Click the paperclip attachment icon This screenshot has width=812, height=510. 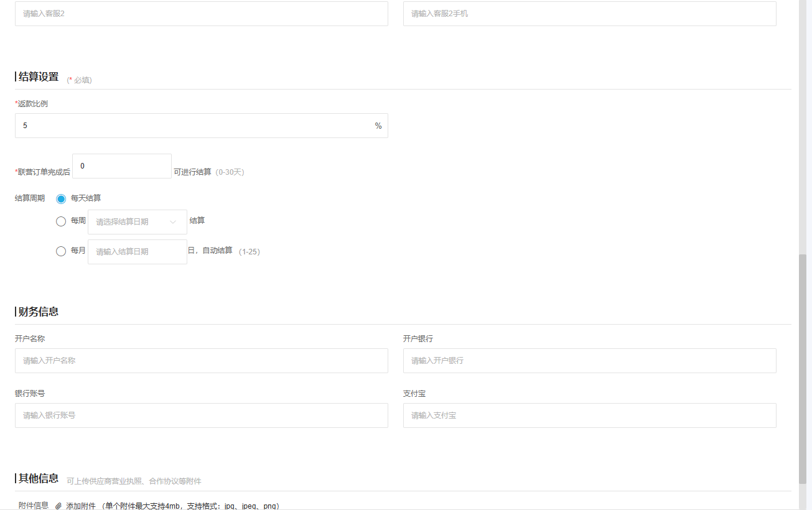point(58,506)
